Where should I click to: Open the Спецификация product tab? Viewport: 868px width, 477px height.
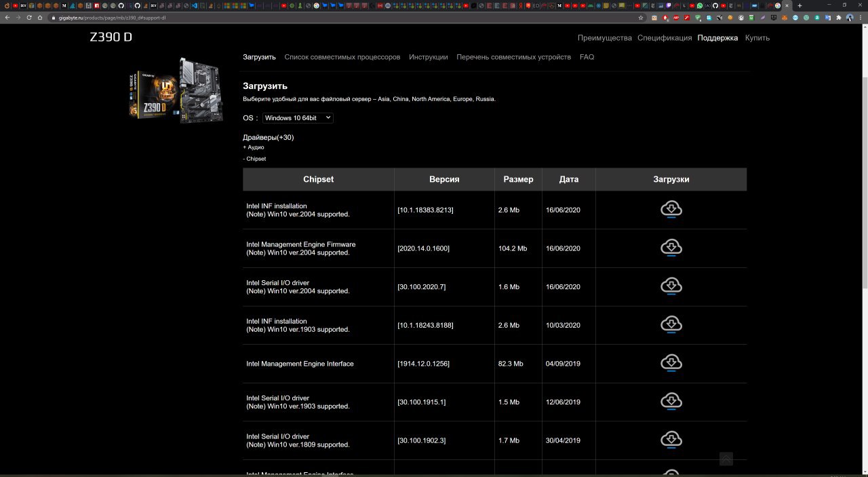665,38
